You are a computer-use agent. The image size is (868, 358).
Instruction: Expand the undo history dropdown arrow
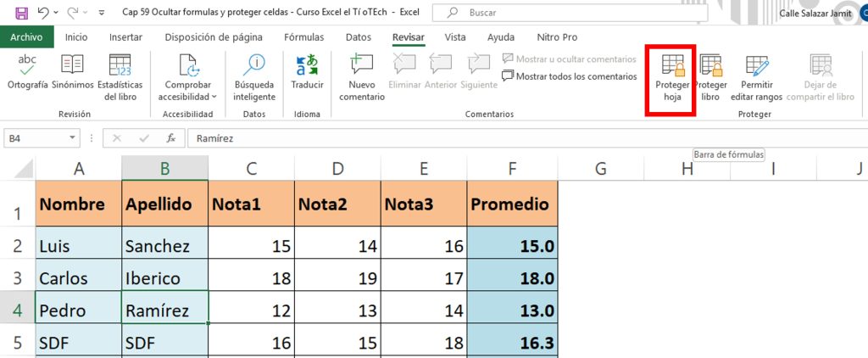[x=56, y=14]
